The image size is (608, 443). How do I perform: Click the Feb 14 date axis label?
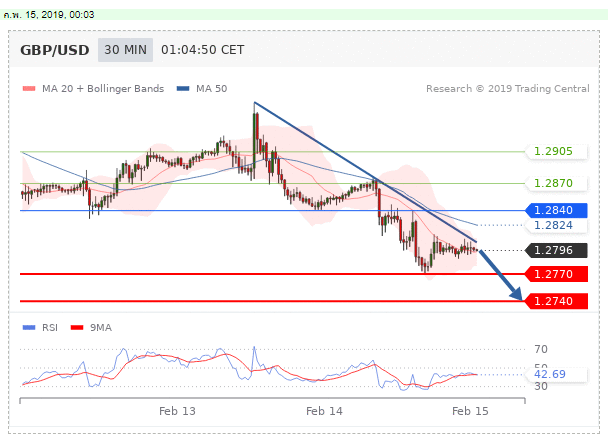(x=324, y=411)
